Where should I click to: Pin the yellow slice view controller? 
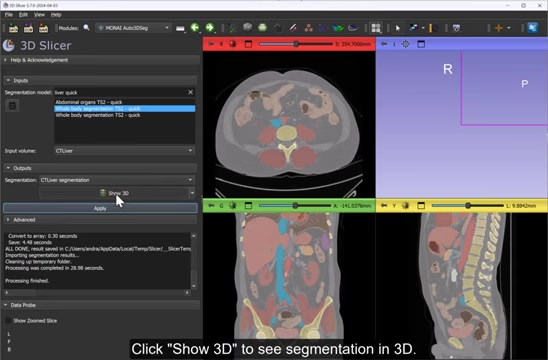pyautogui.click(x=384, y=206)
